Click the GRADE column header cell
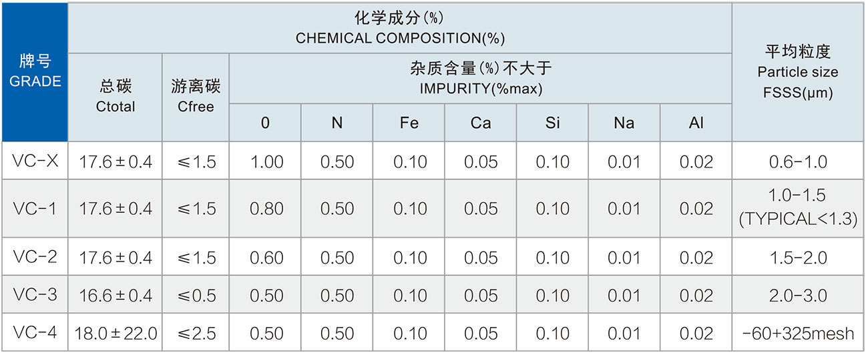 [35, 72]
